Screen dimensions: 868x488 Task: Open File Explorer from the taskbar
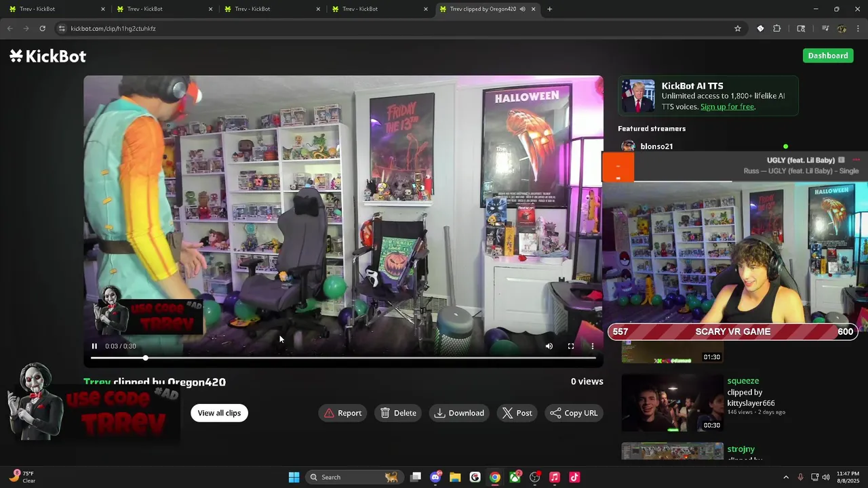(x=455, y=477)
